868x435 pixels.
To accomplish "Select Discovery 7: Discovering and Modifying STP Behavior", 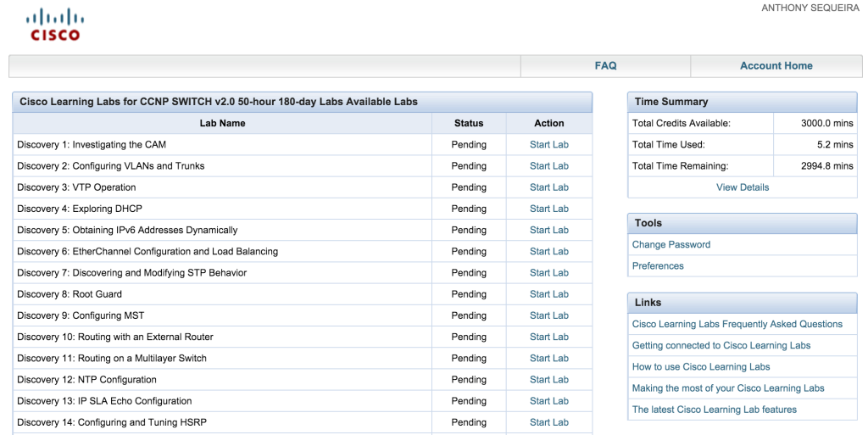I will 131,273.
